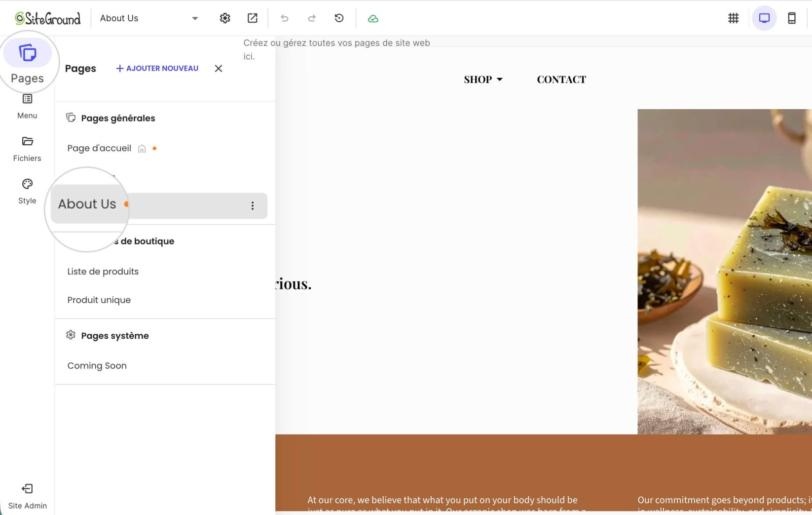Screen dimensions: 812x515
Task: Select the About Us page row
Action: [x=159, y=205]
